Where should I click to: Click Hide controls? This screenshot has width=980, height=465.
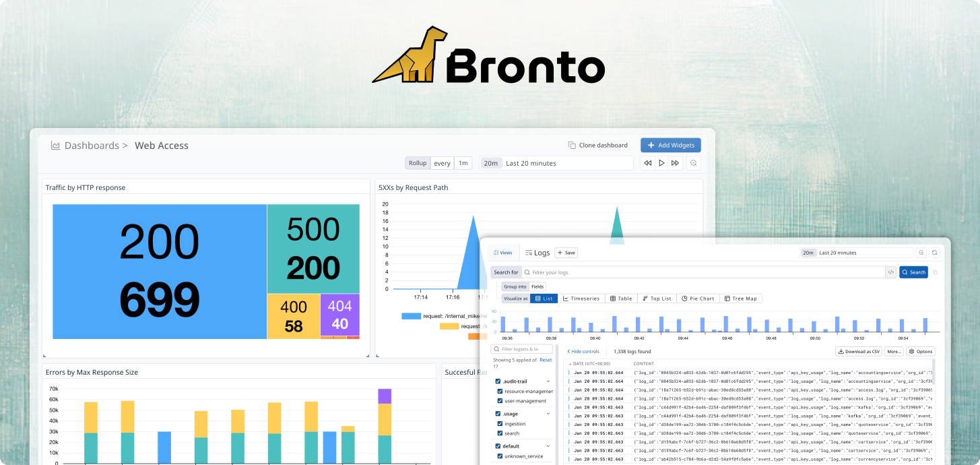[x=583, y=352]
